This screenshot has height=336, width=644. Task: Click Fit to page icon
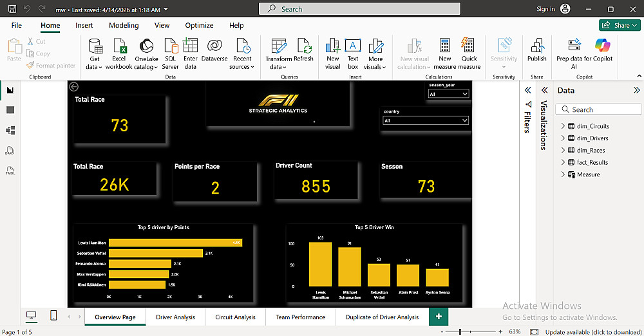[x=534, y=331]
